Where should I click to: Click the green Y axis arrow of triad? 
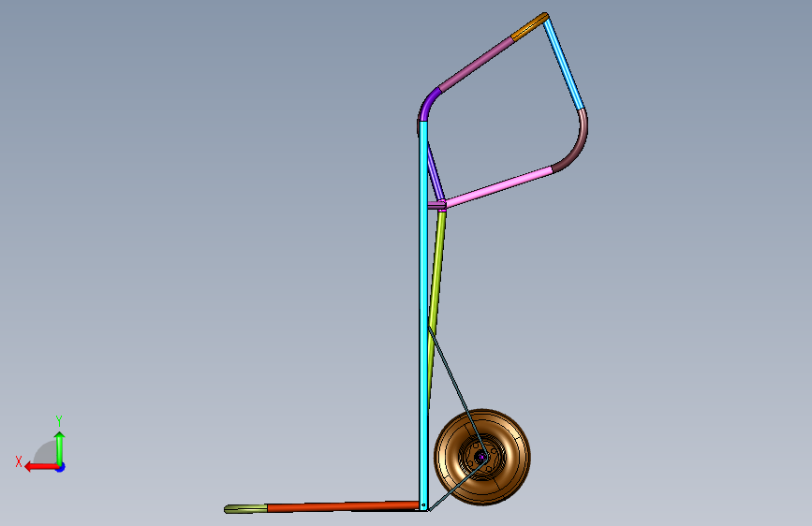coord(60,447)
